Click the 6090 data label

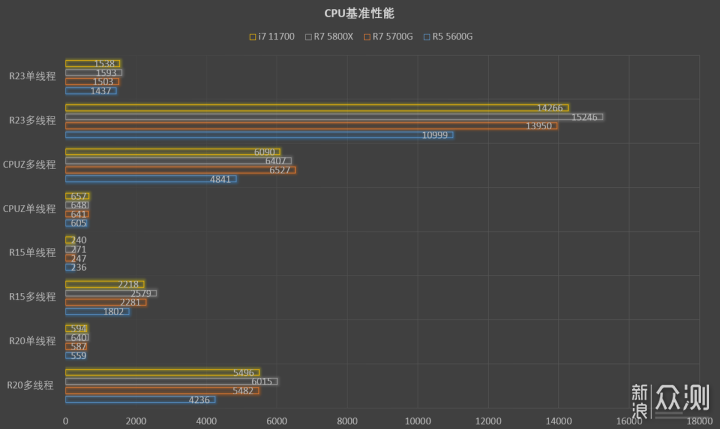(264, 152)
